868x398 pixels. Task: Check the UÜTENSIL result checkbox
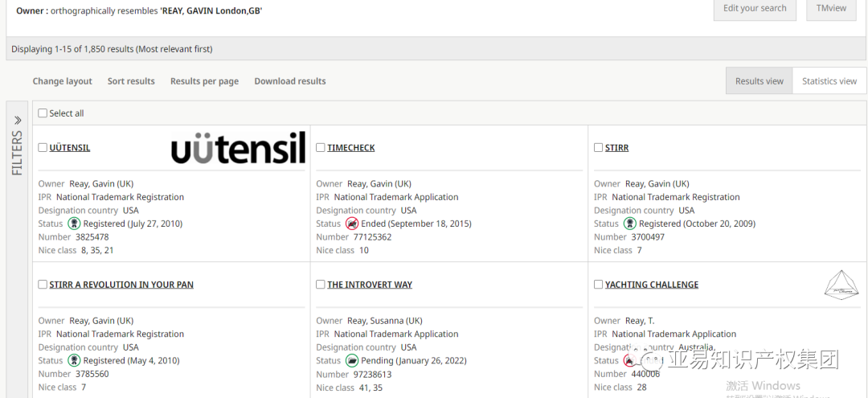[x=43, y=147]
